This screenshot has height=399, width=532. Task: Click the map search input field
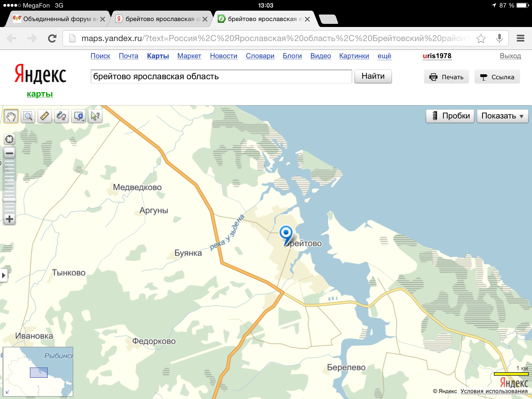click(221, 76)
